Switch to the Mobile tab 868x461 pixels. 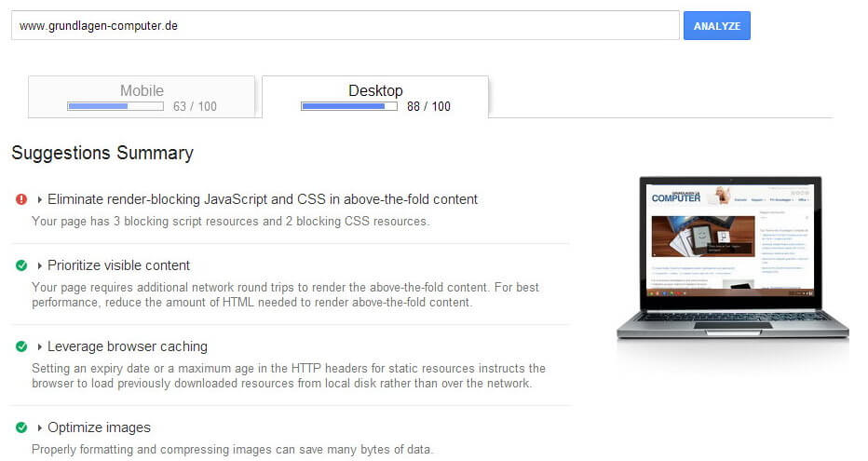pos(142,97)
